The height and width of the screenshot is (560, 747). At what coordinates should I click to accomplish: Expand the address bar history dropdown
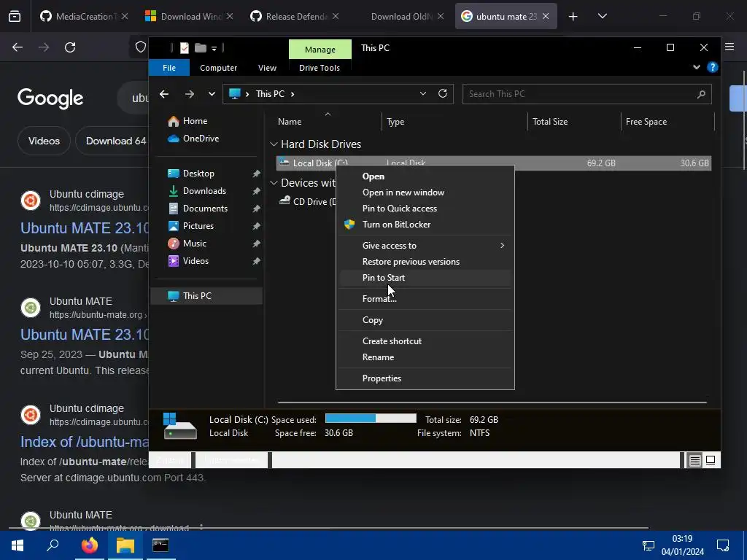[x=422, y=93]
